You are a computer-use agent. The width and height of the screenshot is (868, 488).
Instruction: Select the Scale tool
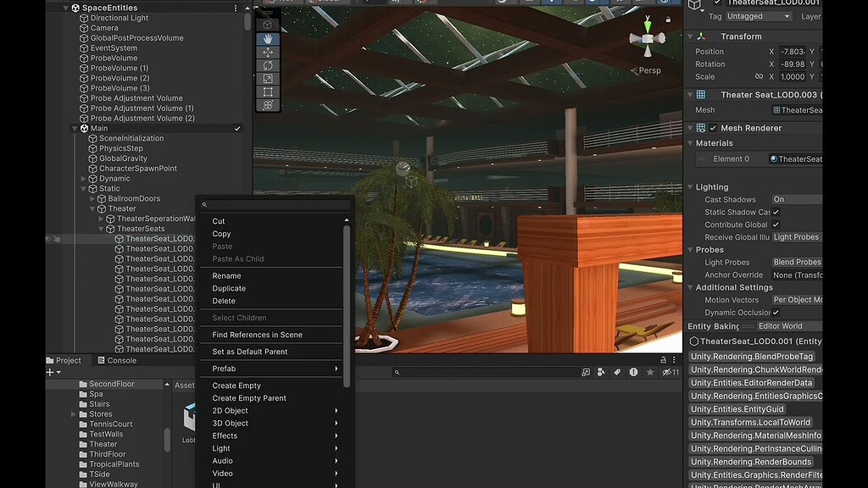[x=266, y=78]
